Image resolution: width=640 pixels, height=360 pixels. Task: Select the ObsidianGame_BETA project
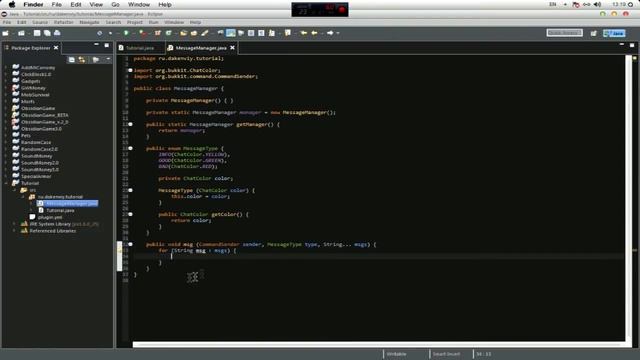tap(44, 115)
